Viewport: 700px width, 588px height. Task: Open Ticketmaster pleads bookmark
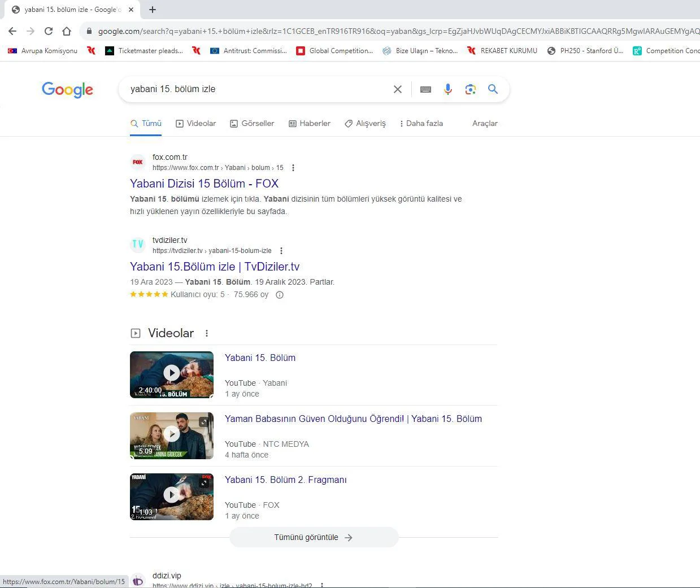click(145, 51)
